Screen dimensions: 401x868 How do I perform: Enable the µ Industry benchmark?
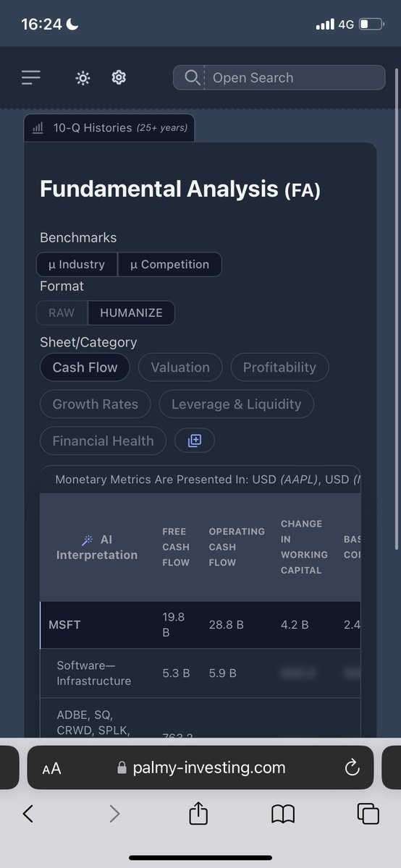click(x=77, y=264)
